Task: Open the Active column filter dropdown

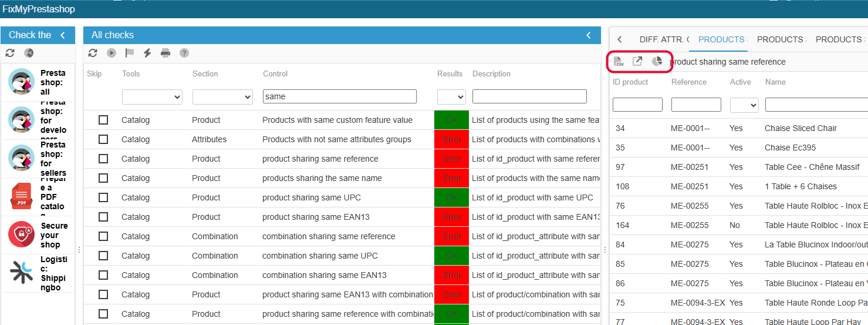Action: click(744, 105)
